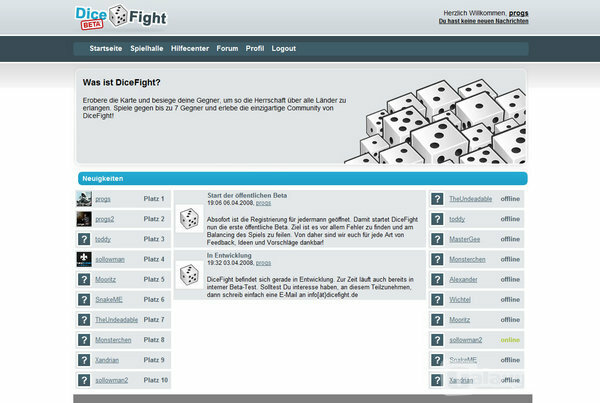Click the green 'online' status for sollowman2
The width and height of the screenshot is (600, 403).
click(x=510, y=340)
